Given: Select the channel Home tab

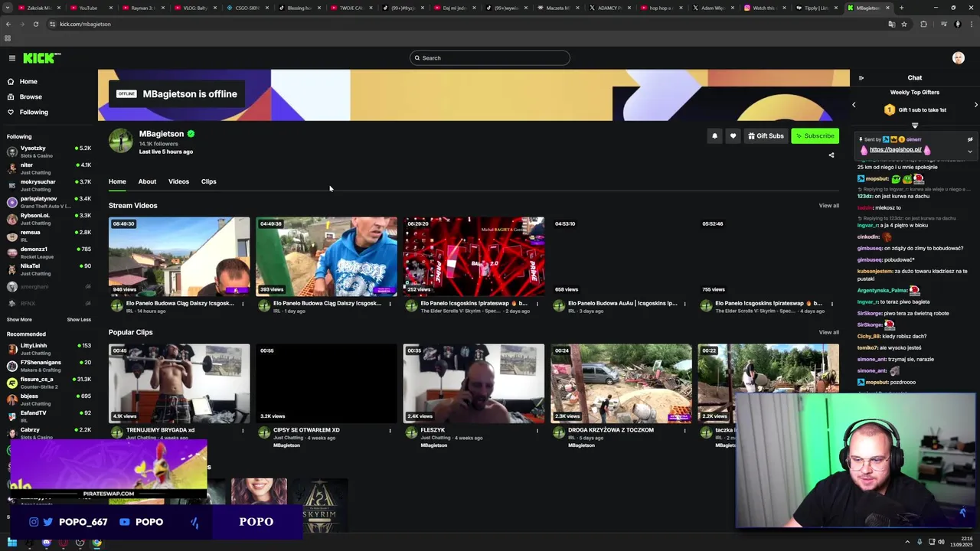Looking at the screenshot, I should [117, 181].
